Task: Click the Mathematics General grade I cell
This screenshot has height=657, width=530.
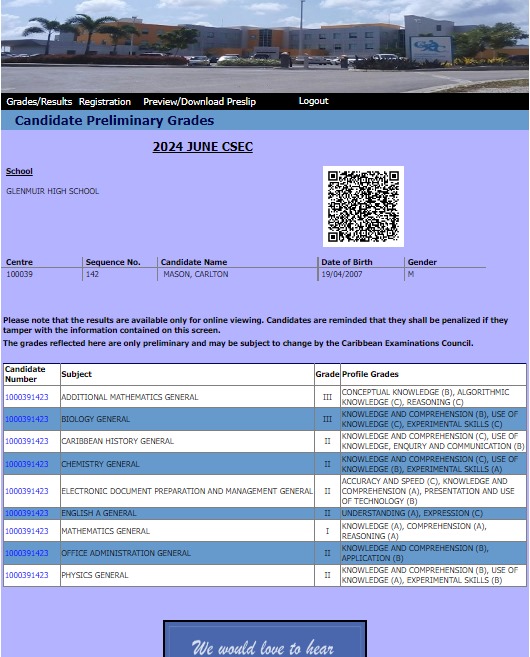Action: pos(327,531)
